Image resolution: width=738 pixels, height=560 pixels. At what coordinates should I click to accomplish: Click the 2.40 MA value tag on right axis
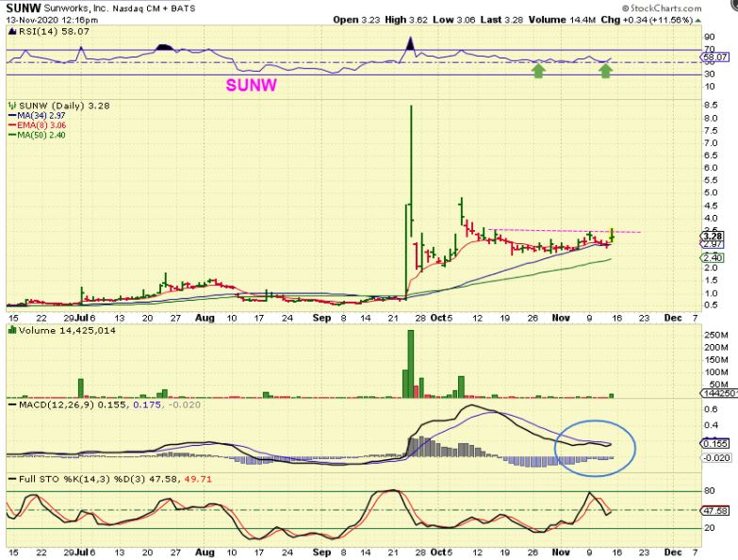[x=713, y=258]
